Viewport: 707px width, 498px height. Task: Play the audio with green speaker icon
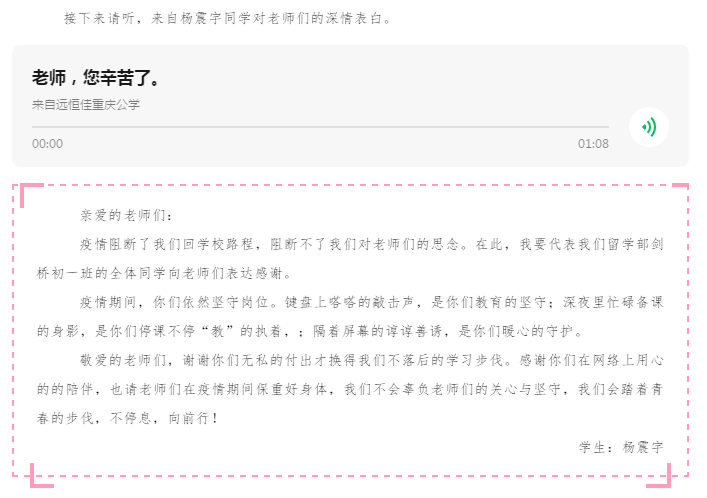[648, 127]
